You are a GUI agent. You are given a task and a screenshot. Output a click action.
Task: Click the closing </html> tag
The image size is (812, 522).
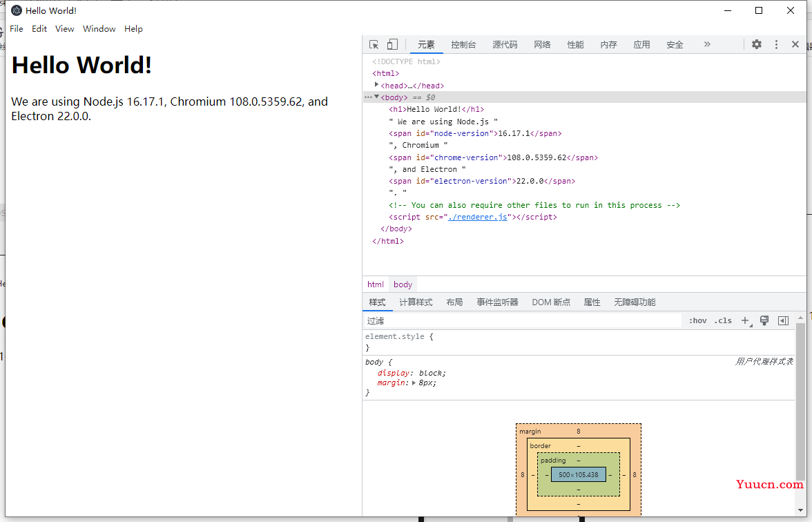point(388,242)
